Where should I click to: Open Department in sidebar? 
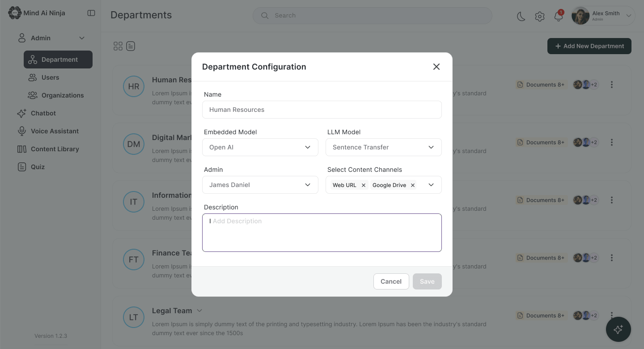pyautogui.click(x=58, y=60)
